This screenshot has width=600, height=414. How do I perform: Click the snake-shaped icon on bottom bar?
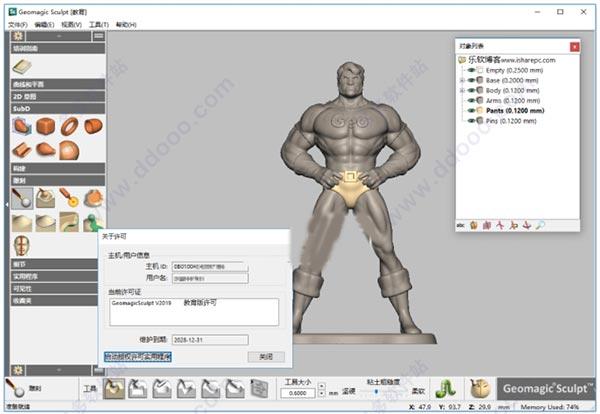coord(450,387)
